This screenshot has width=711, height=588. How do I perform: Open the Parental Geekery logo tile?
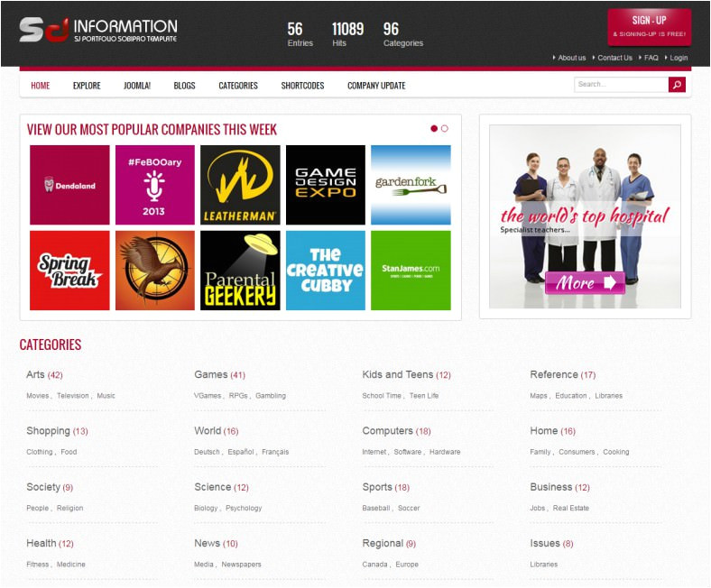point(240,271)
